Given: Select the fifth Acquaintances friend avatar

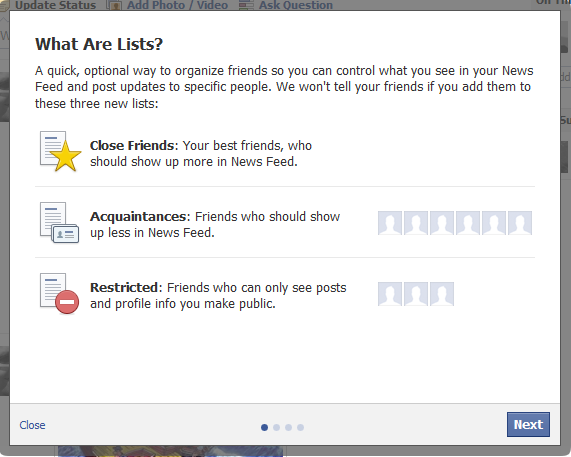Looking at the screenshot, I should pyautogui.click(x=494, y=223).
